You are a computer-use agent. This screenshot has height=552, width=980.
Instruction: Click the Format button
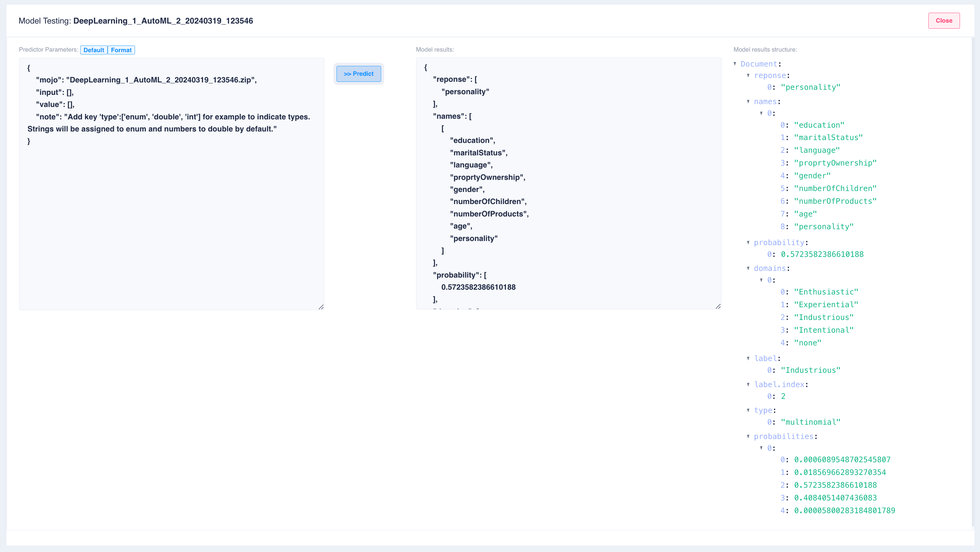click(x=121, y=50)
